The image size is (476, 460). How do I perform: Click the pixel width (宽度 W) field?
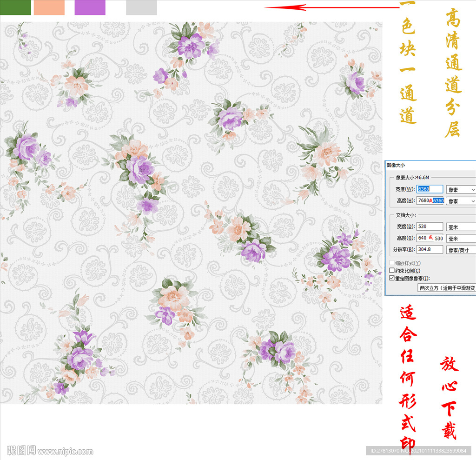tap(430, 189)
